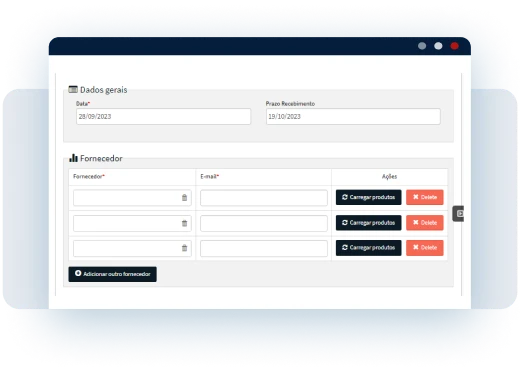Load products with second Carregar produtos button

click(x=369, y=223)
